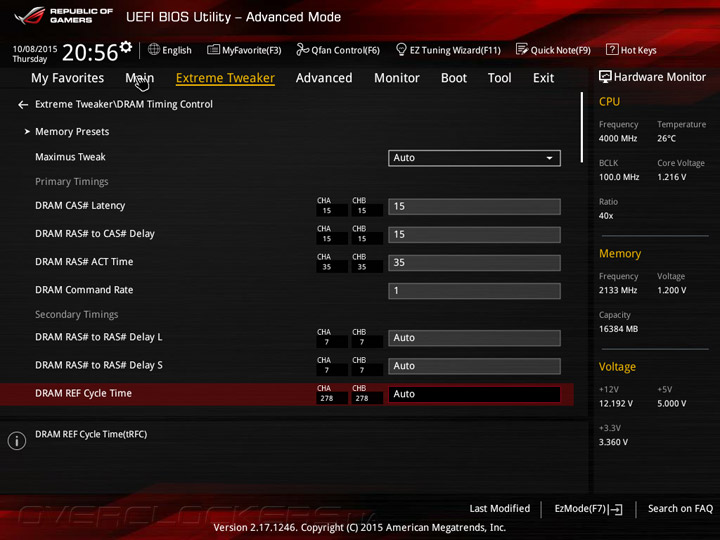This screenshot has height=540, width=720.
Task: Open the Maximus Tweak dropdown
Action: tap(474, 158)
